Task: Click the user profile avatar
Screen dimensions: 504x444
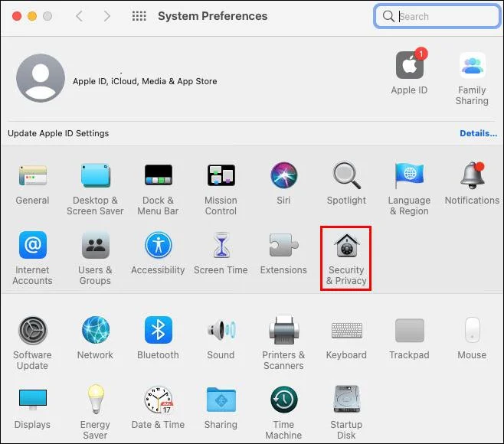Action: pyautogui.click(x=41, y=78)
